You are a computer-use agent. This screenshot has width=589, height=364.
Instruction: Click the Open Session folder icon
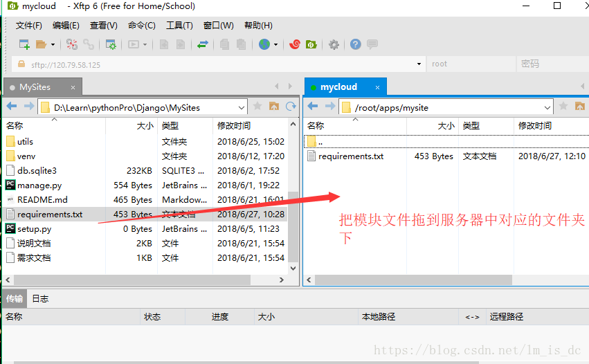(41, 44)
